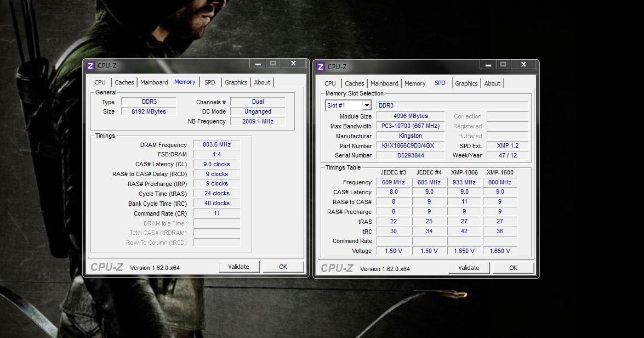This screenshot has width=644, height=338.
Task: Click the SPD Ext. value XMP 1.2
Action: tap(508, 145)
